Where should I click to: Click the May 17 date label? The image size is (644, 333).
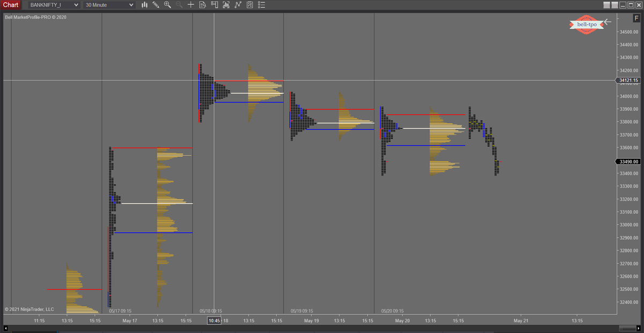coord(130,321)
